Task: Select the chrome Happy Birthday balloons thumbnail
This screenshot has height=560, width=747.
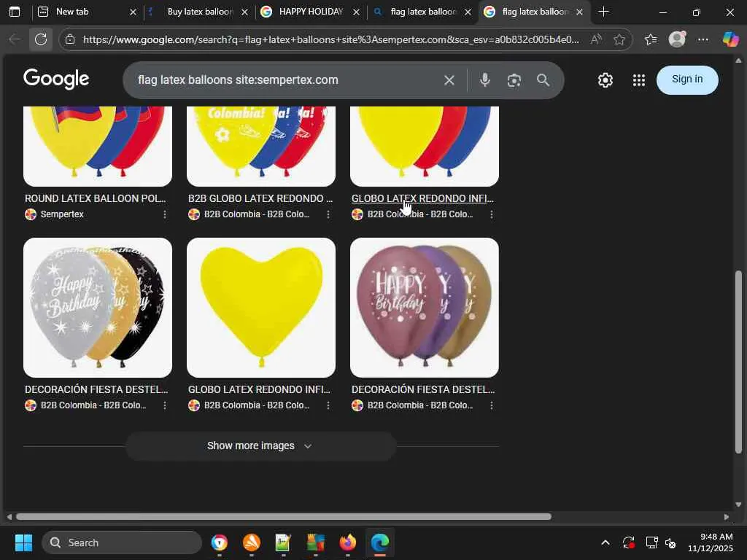Action: (425, 308)
